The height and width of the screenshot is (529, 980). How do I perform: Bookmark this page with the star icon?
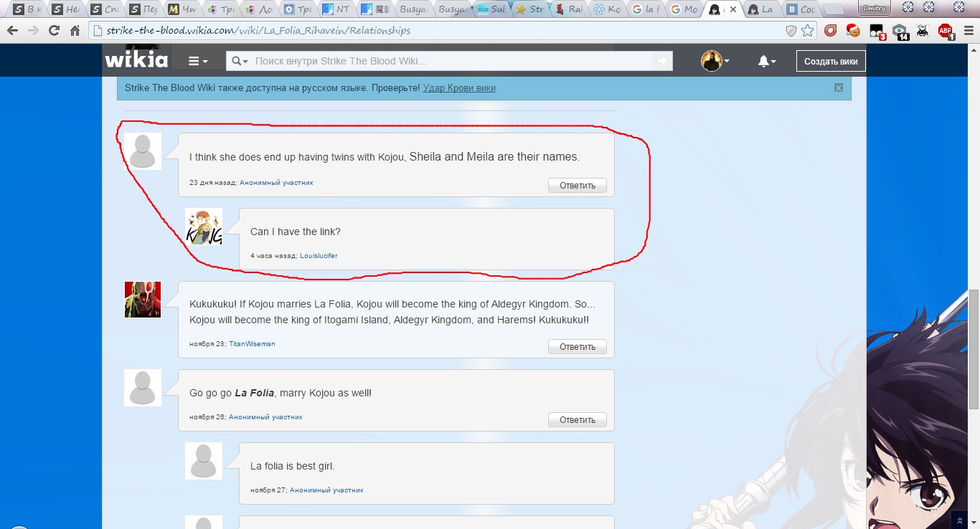808,31
